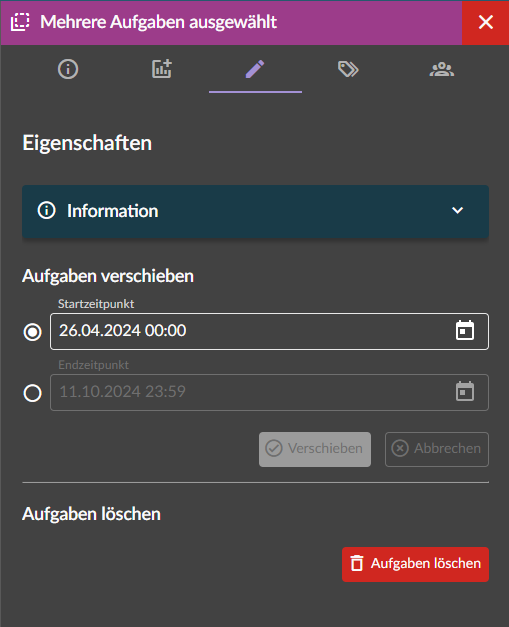Open the info tab icon
The image size is (509, 627).
tap(68, 69)
